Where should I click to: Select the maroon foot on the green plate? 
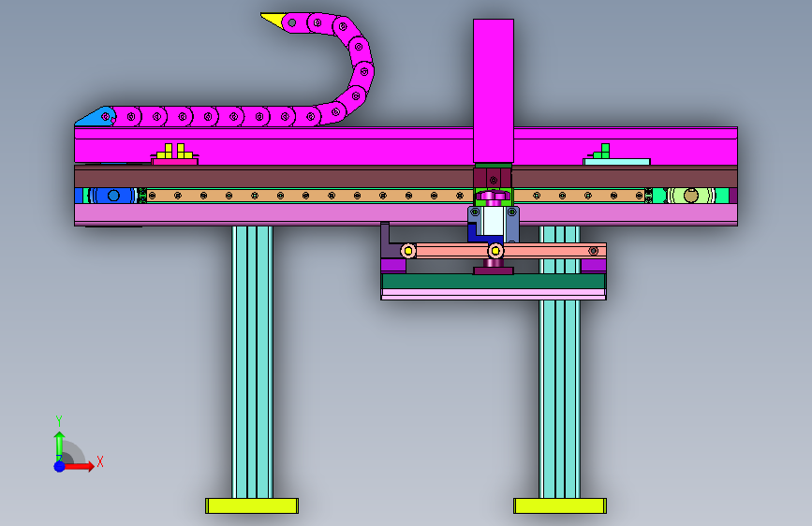pyautogui.click(x=493, y=270)
